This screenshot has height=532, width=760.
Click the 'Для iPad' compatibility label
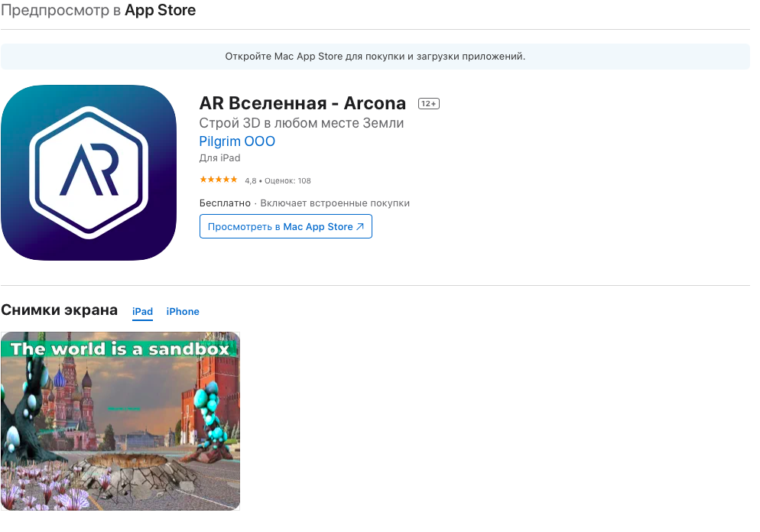(x=219, y=158)
